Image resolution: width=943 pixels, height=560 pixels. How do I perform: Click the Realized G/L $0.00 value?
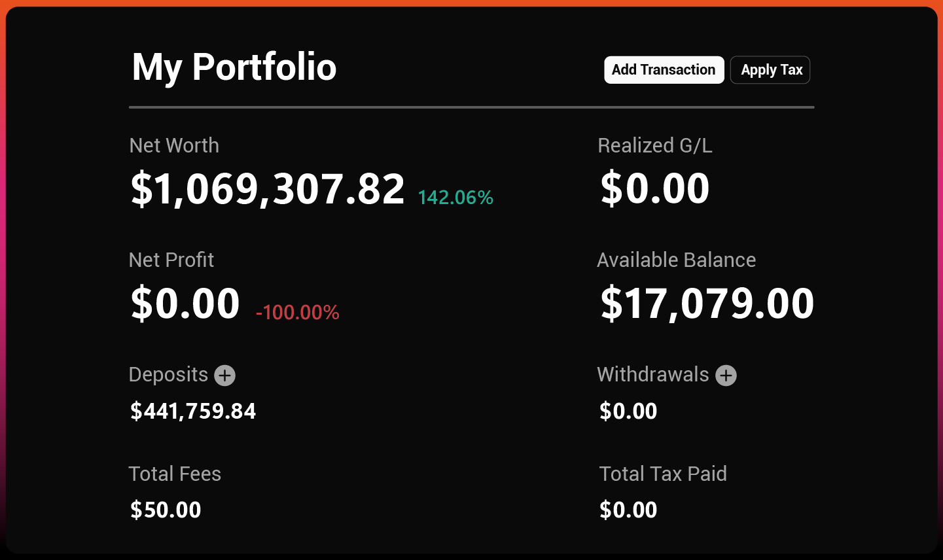(655, 189)
